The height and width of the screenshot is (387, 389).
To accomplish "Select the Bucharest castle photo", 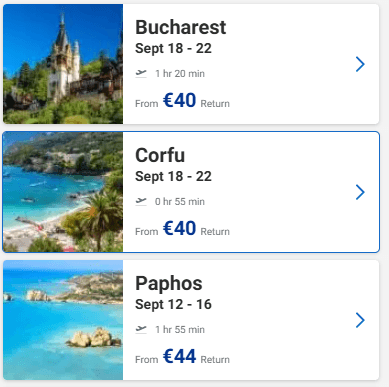I will [63, 64].
